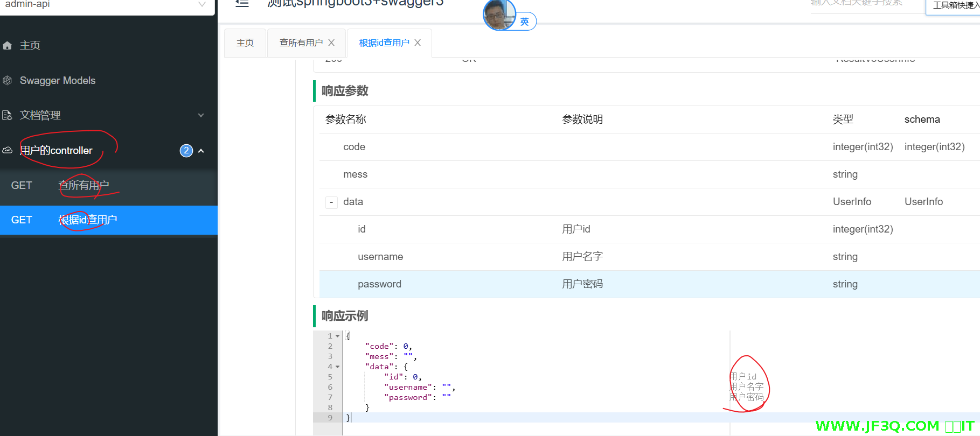The image size is (980, 436).
Task: Collapse the data row in response parameters
Action: click(x=331, y=202)
